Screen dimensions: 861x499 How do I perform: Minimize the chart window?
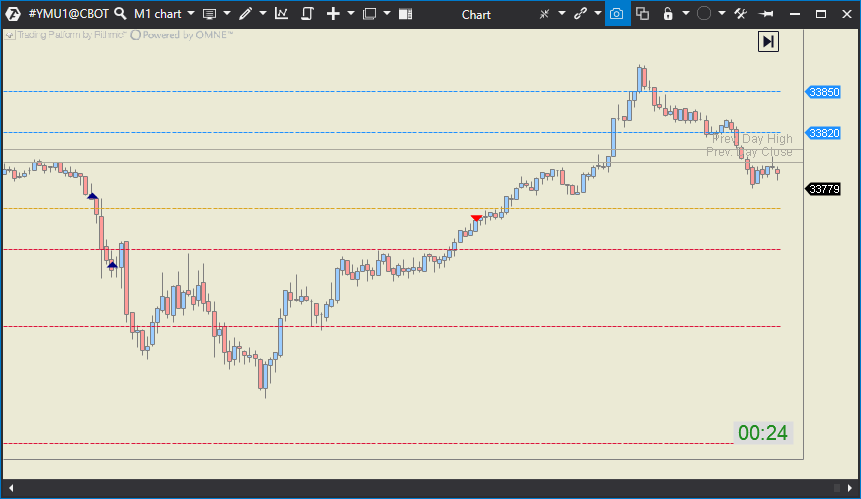point(795,14)
